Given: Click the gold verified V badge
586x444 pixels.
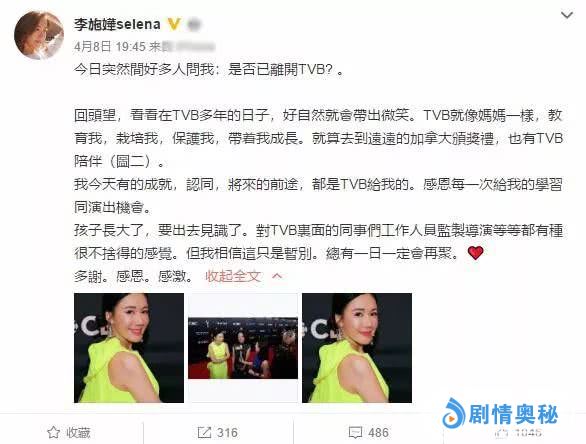Looking at the screenshot, I should click(x=174, y=24).
